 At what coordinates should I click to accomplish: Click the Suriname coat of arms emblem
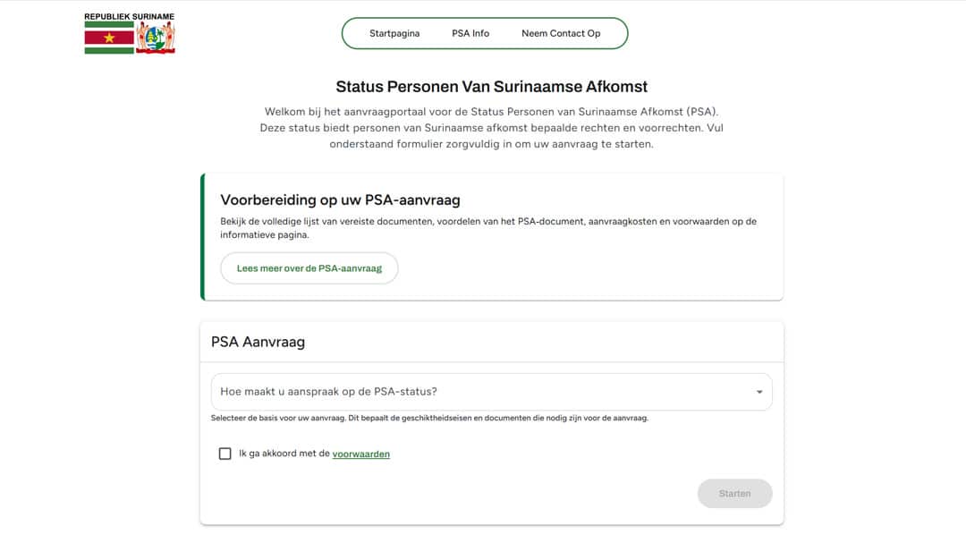pyautogui.click(x=156, y=38)
